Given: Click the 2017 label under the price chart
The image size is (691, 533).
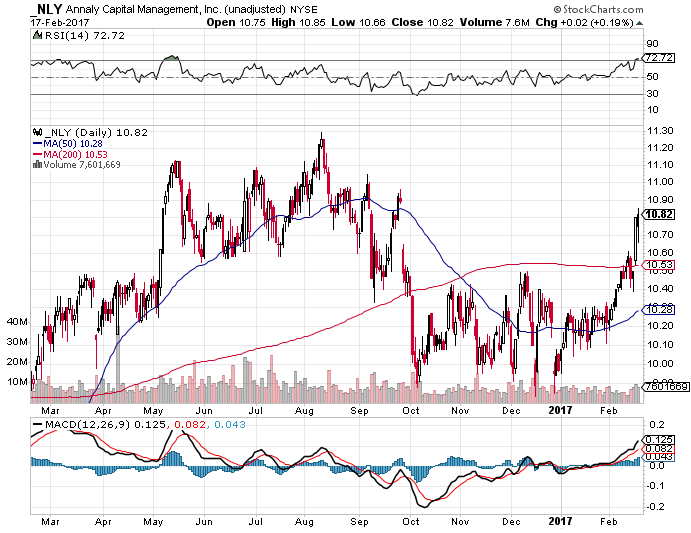Looking at the screenshot, I should (x=561, y=410).
